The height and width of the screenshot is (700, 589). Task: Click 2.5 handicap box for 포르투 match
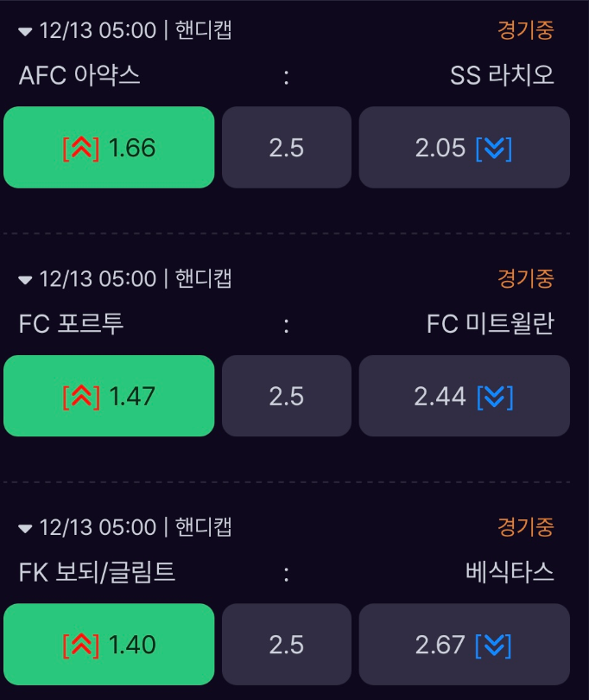tap(287, 396)
